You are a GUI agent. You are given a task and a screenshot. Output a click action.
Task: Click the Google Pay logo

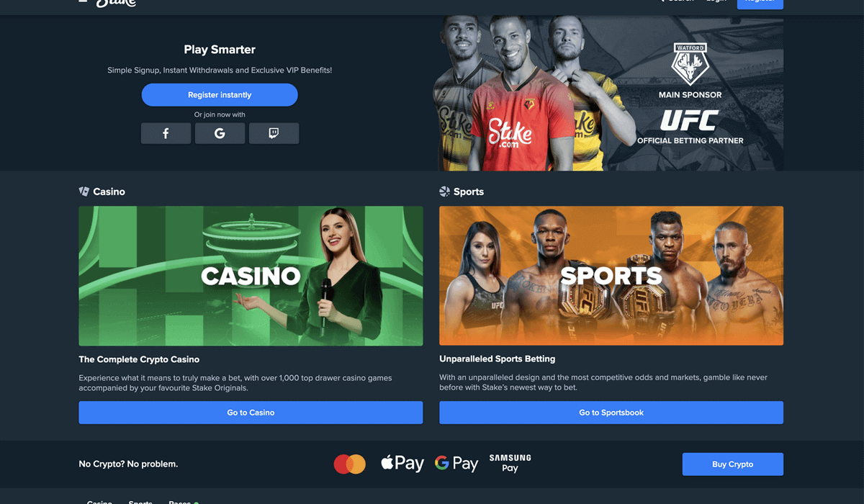[456, 463]
